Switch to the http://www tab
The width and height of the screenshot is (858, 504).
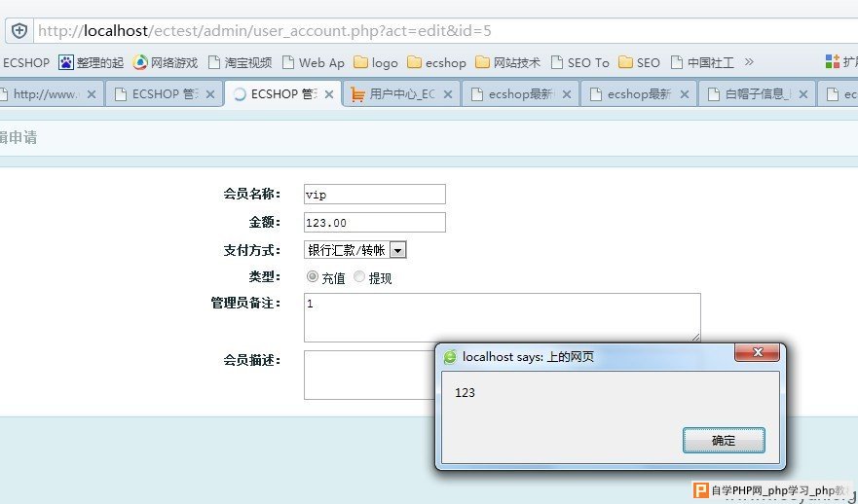coord(47,94)
